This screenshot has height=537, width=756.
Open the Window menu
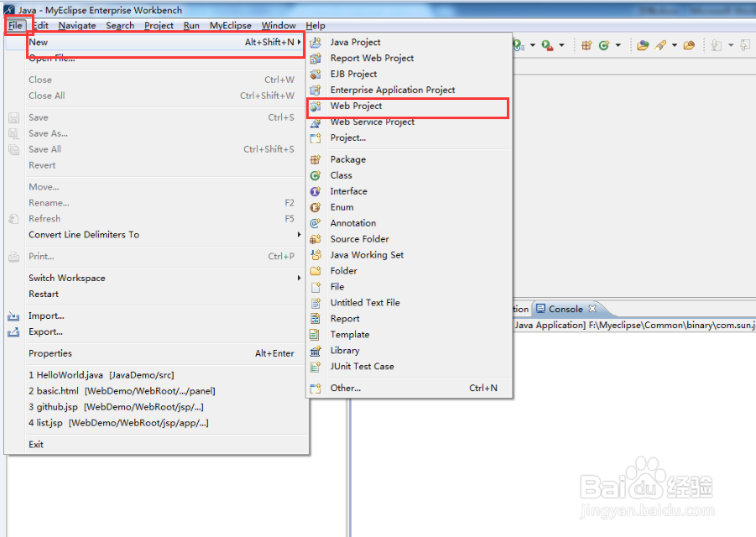[x=279, y=25]
